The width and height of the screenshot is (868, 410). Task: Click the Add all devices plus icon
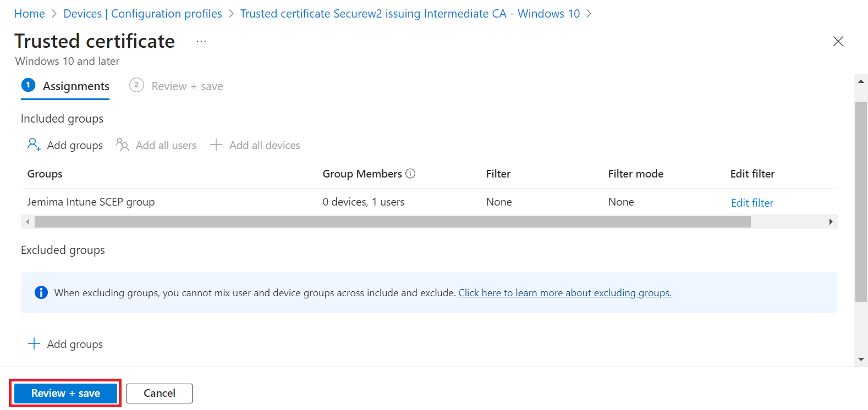[216, 145]
